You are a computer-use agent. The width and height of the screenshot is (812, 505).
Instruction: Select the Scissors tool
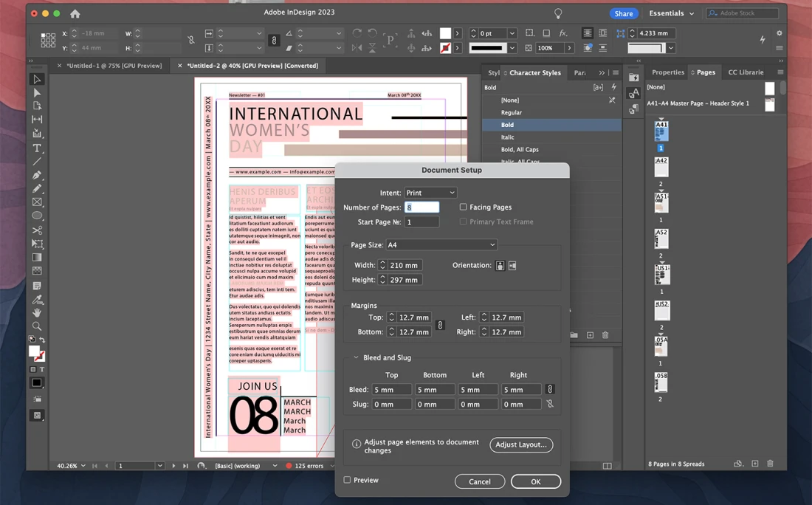(37, 230)
